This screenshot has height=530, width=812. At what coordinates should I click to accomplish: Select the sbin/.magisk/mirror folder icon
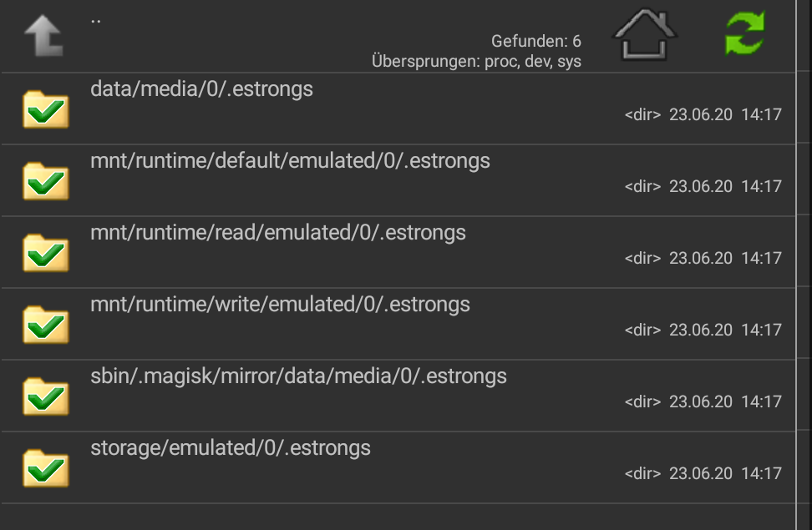pyautogui.click(x=46, y=396)
